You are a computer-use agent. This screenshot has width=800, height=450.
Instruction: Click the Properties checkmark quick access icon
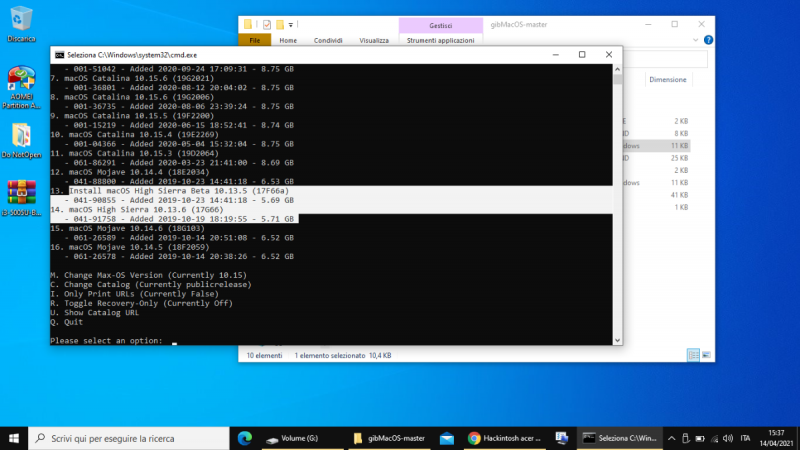pyautogui.click(x=267, y=24)
